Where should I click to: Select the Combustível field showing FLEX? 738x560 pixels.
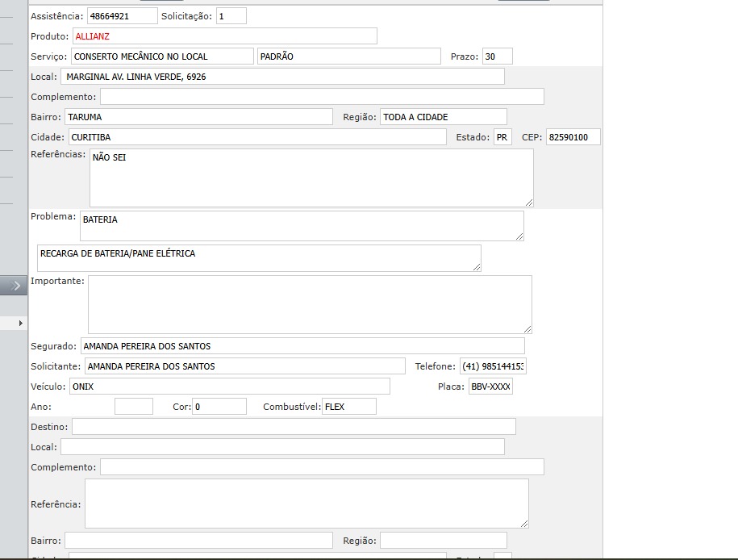[x=348, y=407]
